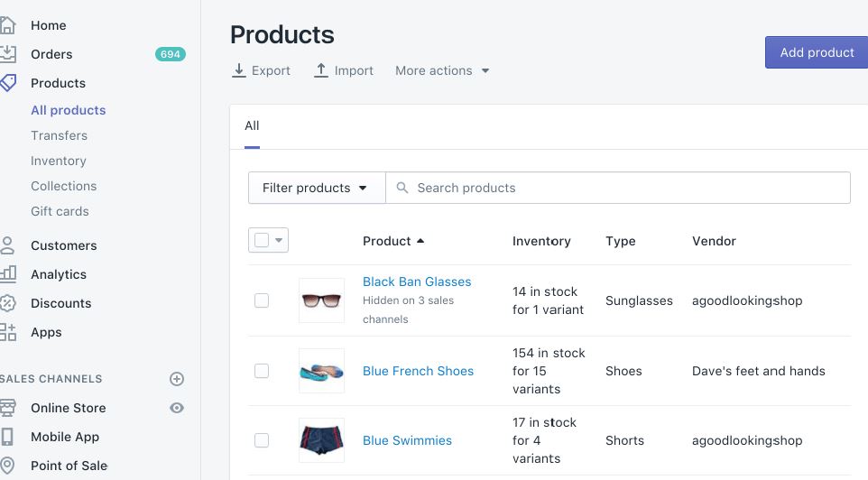Click the Home house icon
The height and width of the screenshot is (480, 868).
(7, 25)
